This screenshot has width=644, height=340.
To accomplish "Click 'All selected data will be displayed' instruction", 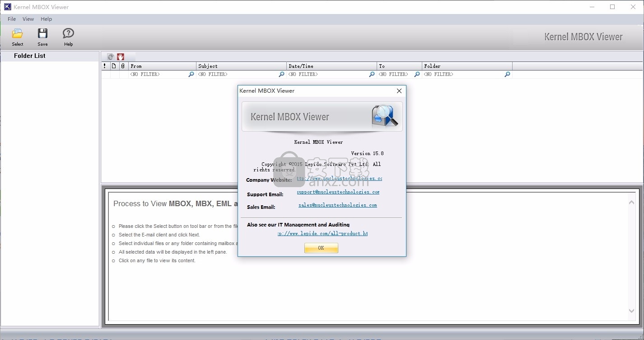I will pos(173,252).
